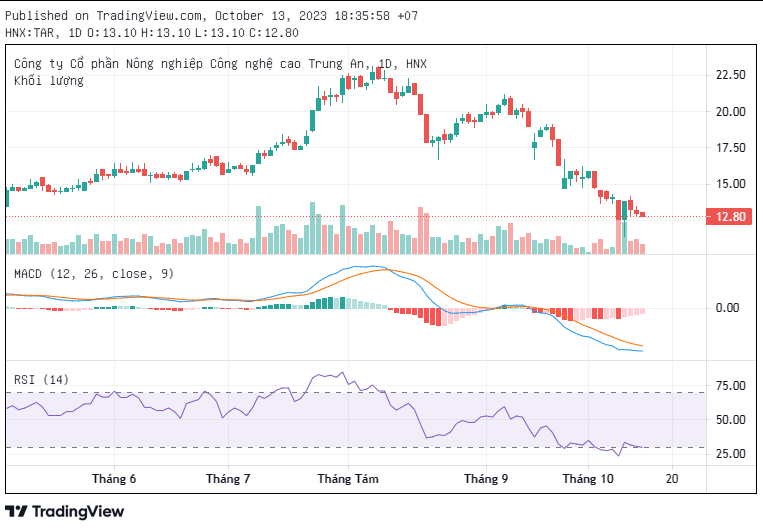Select Tháng 6 on the time axis
This screenshot has width=763, height=530.
(114, 479)
